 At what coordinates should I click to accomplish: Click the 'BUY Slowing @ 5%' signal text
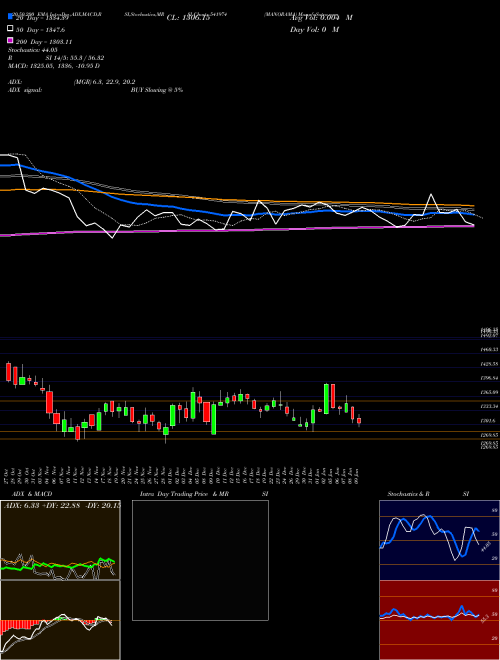(157, 90)
